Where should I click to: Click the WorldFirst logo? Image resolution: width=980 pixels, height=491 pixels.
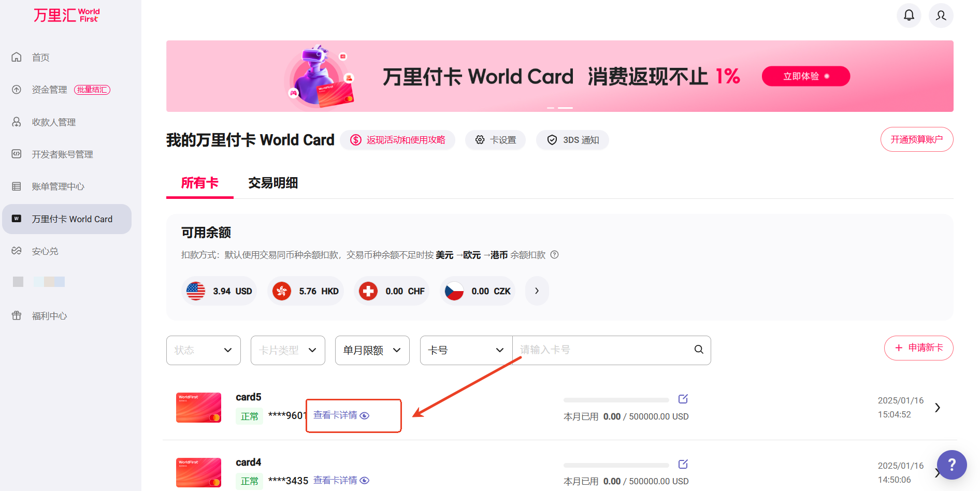tap(66, 16)
